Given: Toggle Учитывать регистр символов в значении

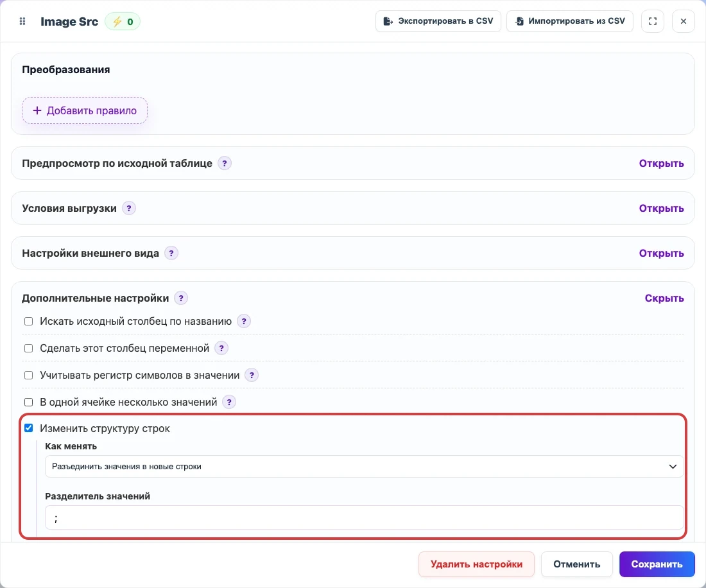Looking at the screenshot, I should 28,375.
